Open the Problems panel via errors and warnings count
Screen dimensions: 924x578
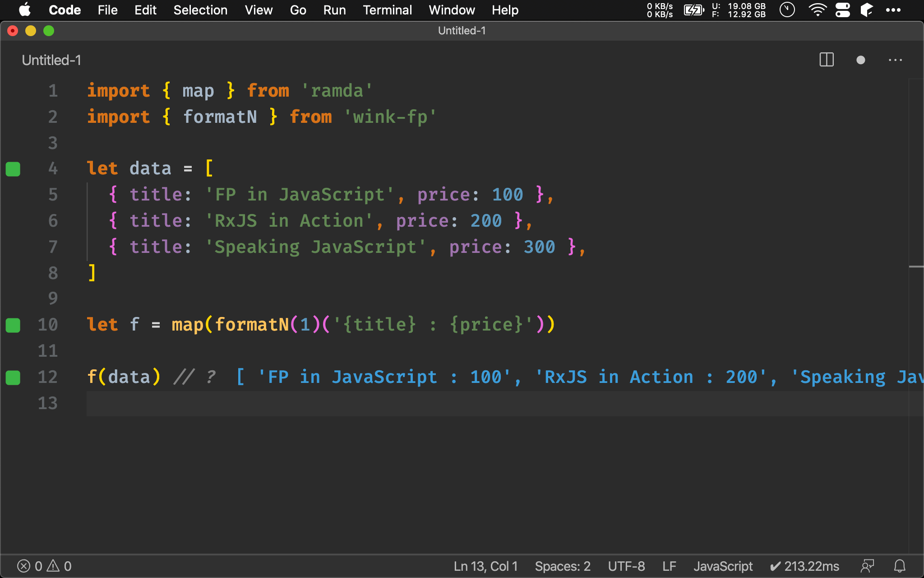pyautogui.click(x=44, y=566)
